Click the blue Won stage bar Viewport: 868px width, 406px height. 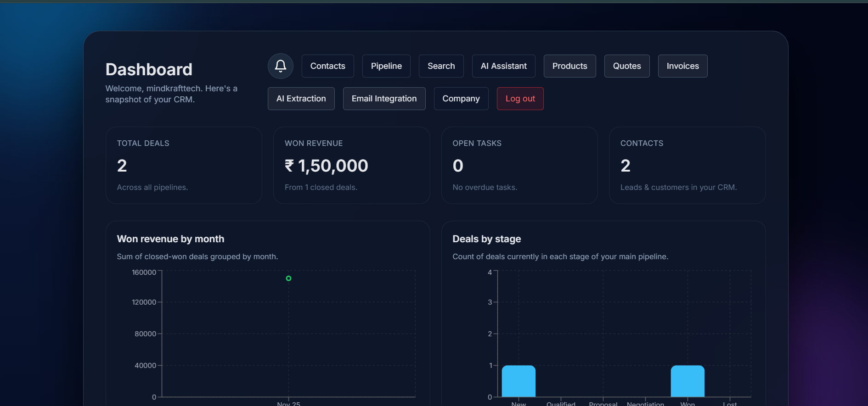688,381
